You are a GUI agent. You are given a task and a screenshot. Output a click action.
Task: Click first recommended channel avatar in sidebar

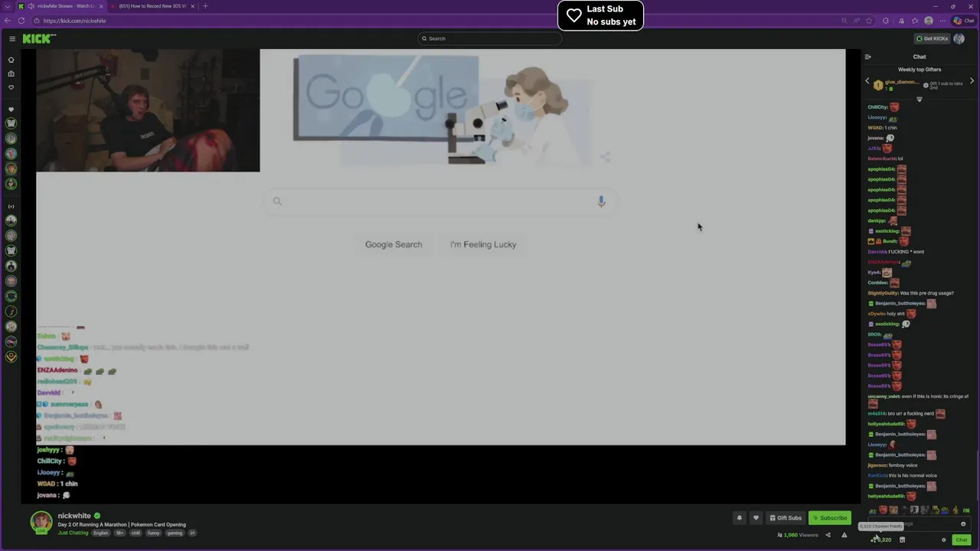coord(11,220)
